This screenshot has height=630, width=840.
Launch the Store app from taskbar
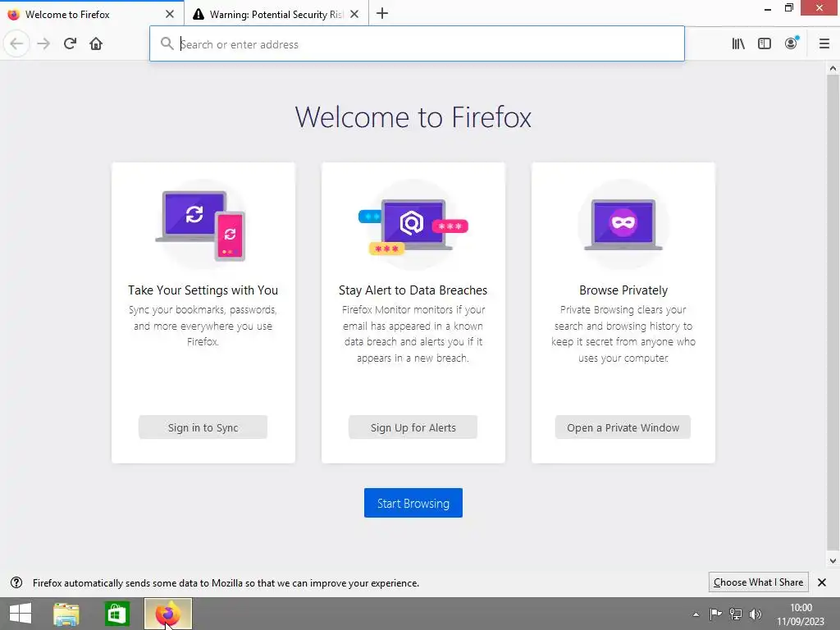click(116, 614)
